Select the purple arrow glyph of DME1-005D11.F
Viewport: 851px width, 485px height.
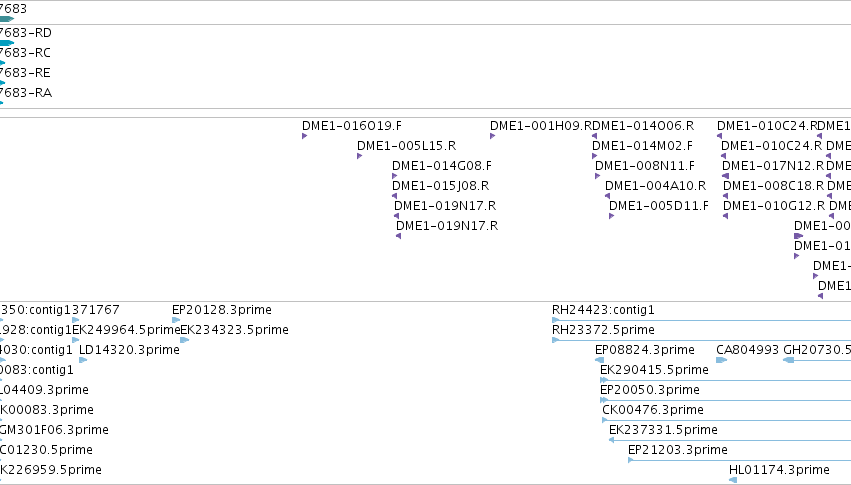612,216
